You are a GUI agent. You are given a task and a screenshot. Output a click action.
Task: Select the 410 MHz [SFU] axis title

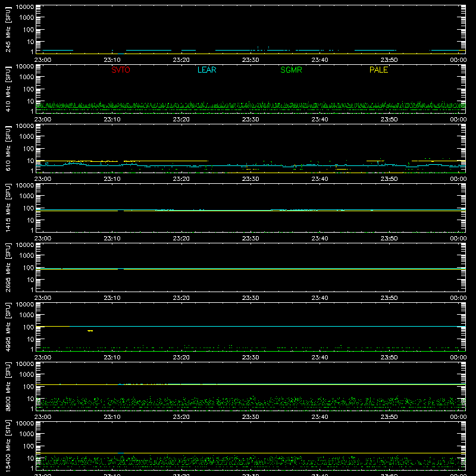tap(8, 89)
